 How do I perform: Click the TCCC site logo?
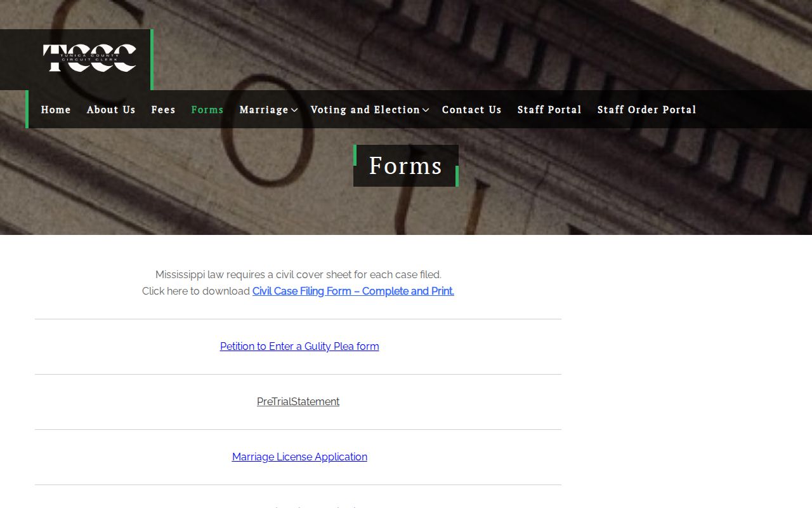(89, 58)
